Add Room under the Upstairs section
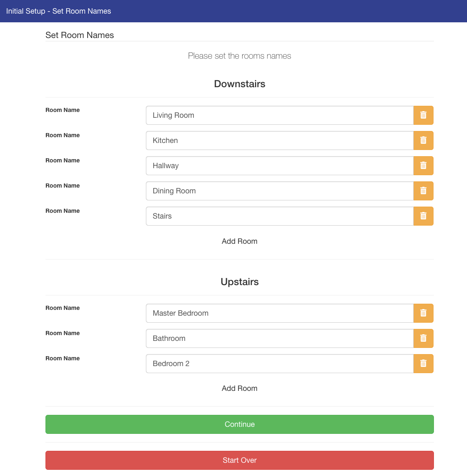467x476 pixels. click(x=240, y=388)
